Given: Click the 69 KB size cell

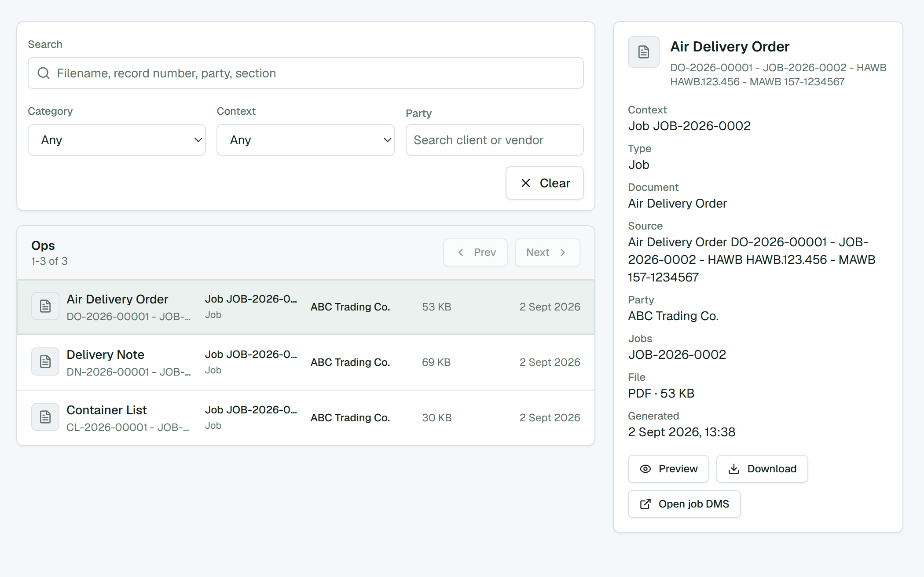Looking at the screenshot, I should [x=436, y=362].
